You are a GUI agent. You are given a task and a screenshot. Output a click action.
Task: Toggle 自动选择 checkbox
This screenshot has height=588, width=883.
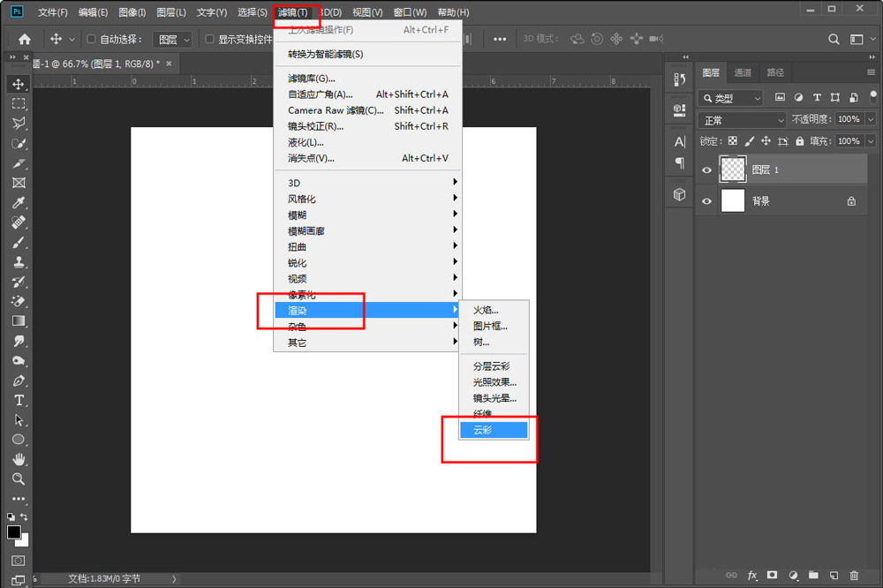click(x=91, y=39)
